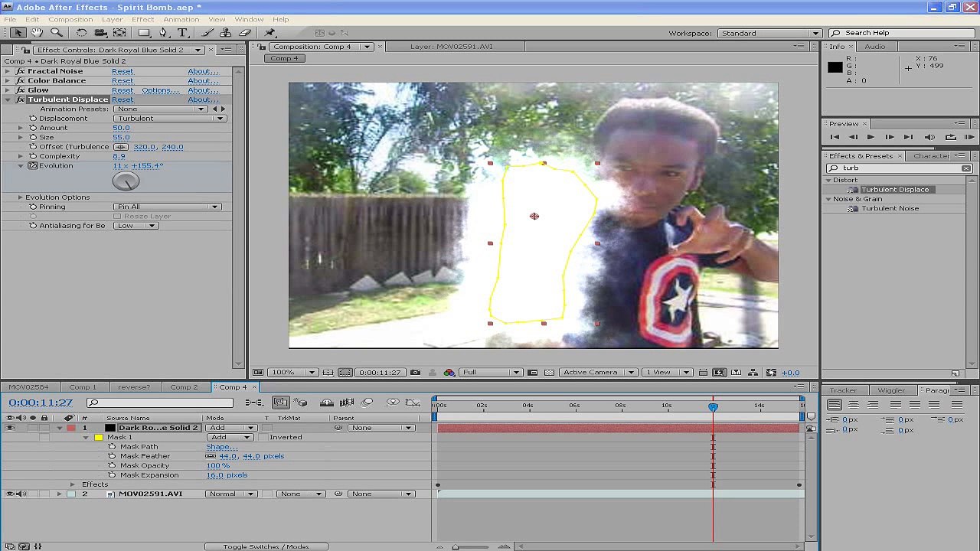The width and height of the screenshot is (980, 551).
Task: Click Toggle Switches / Modes button
Action: (266, 546)
